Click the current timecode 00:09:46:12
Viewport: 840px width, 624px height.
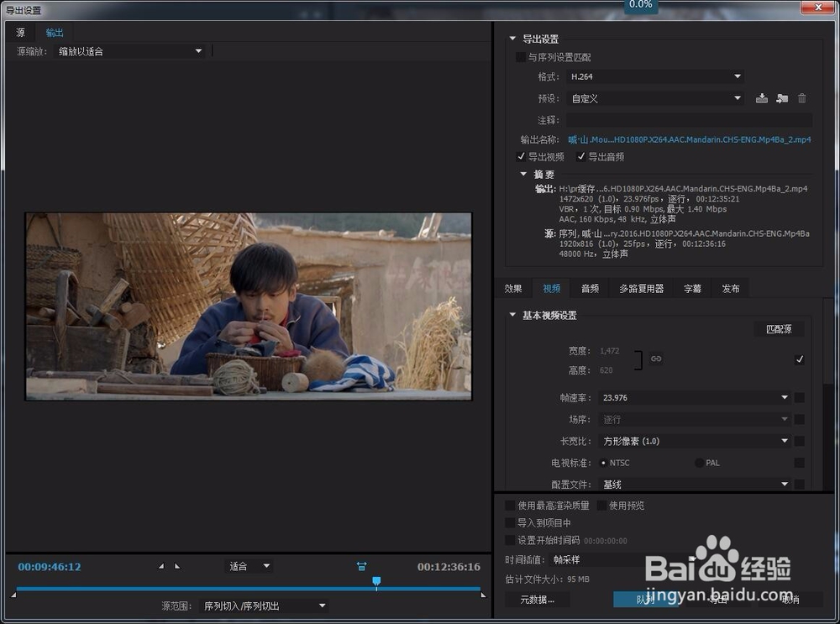tap(50, 567)
